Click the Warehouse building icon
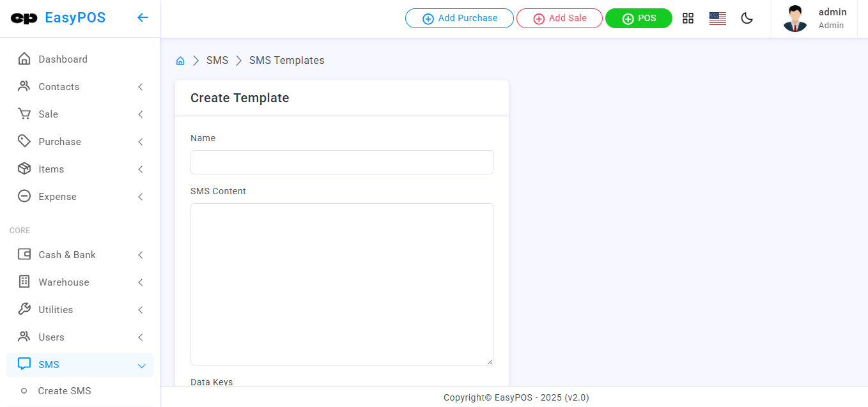 pos(24,282)
